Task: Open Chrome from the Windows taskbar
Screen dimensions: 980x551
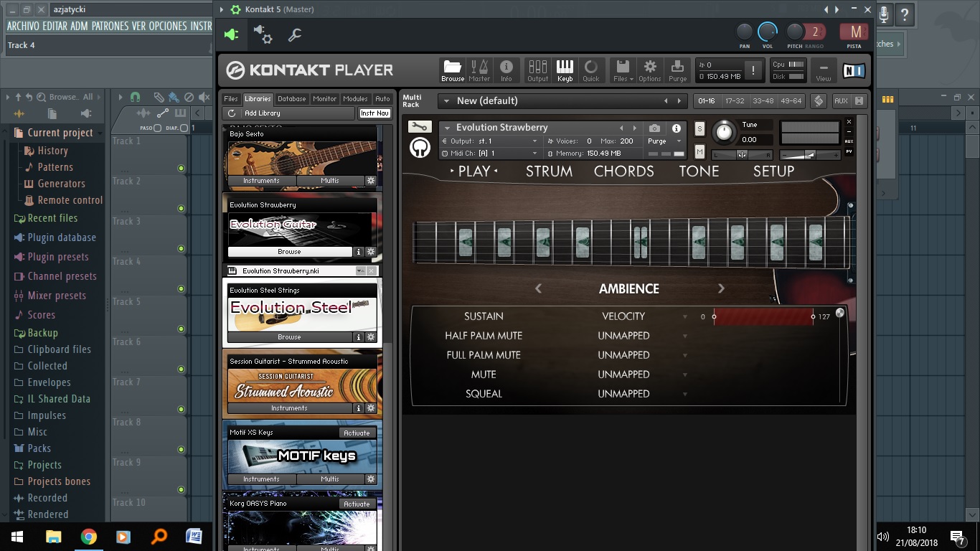Action: coord(88,537)
